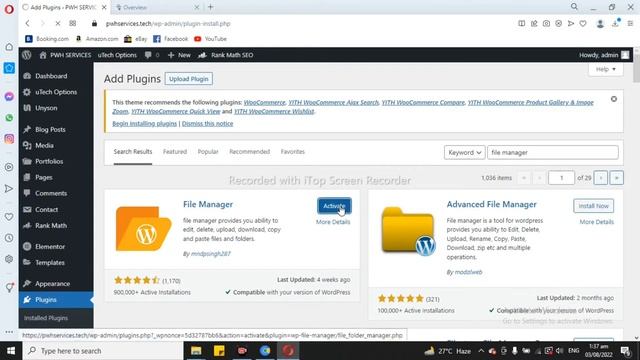This screenshot has width=640, height=360.
Task: Click the browser search magnifier icon
Action: click(574, 7)
